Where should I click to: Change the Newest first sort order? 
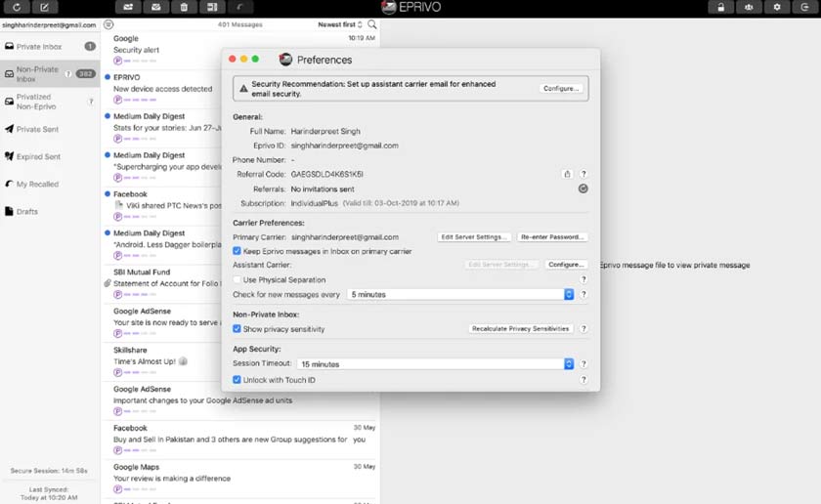coord(340,24)
